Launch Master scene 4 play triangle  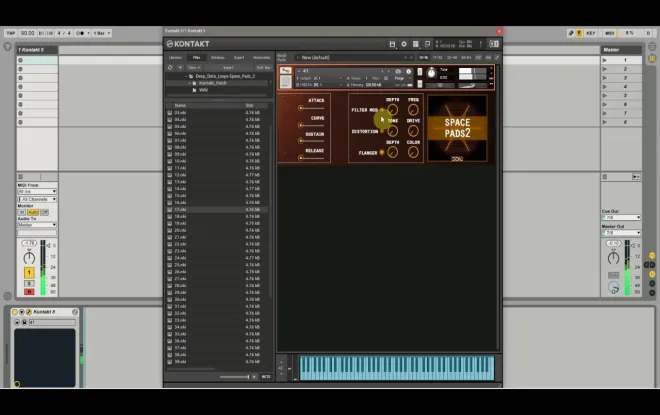tap(605, 87)
